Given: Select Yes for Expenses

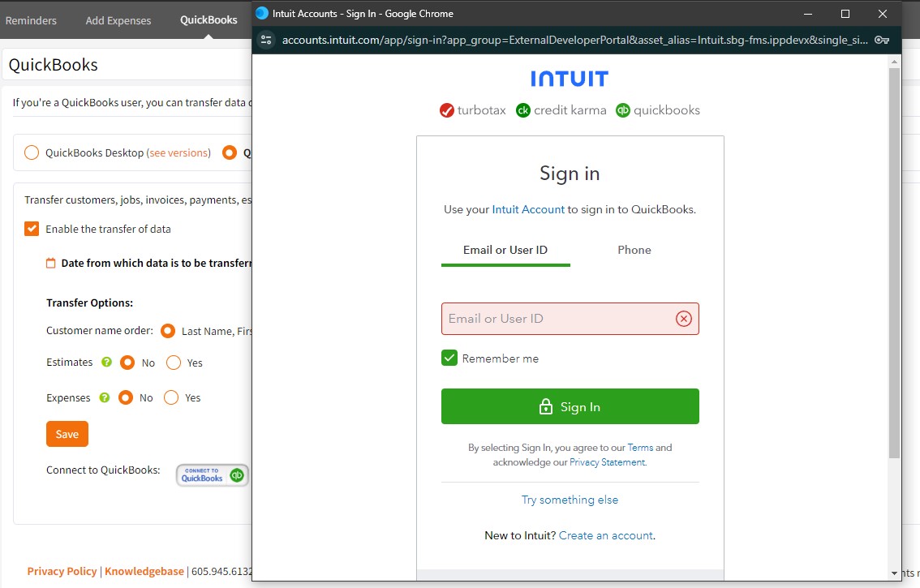Looking at the screenshot, I should 171,398.
